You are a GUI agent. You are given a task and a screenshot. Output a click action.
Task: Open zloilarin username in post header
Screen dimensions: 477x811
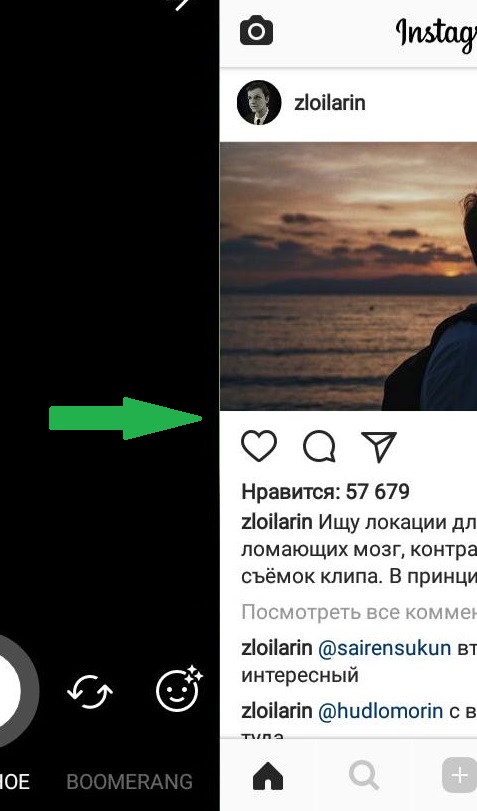click(x=330, y=103)
